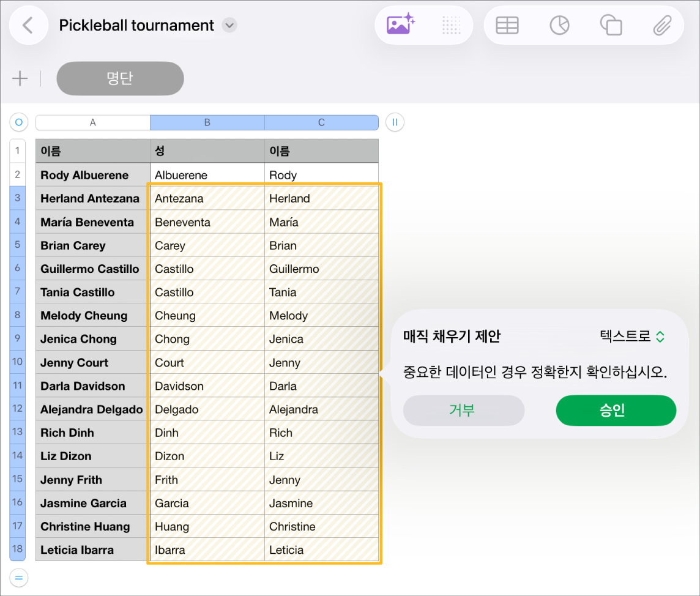Select the Guillermo Castillo cell
Image resolution: width=700 pixels, height=596 pixels.
click(x=93, y=269)
